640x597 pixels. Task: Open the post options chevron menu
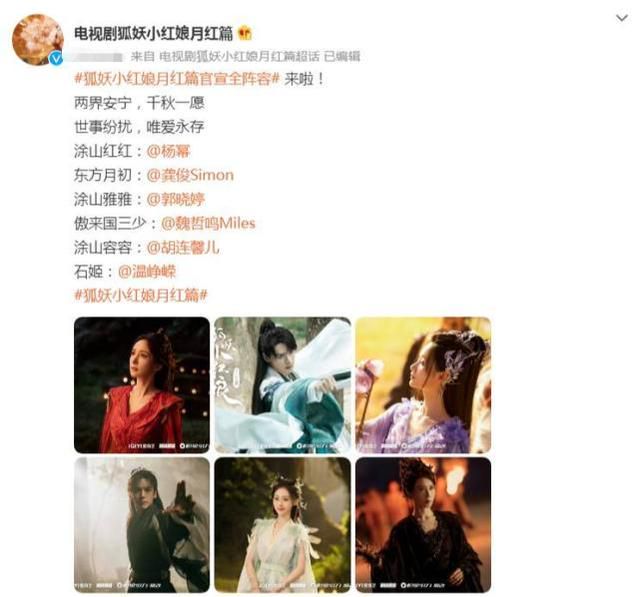(621, 18)
